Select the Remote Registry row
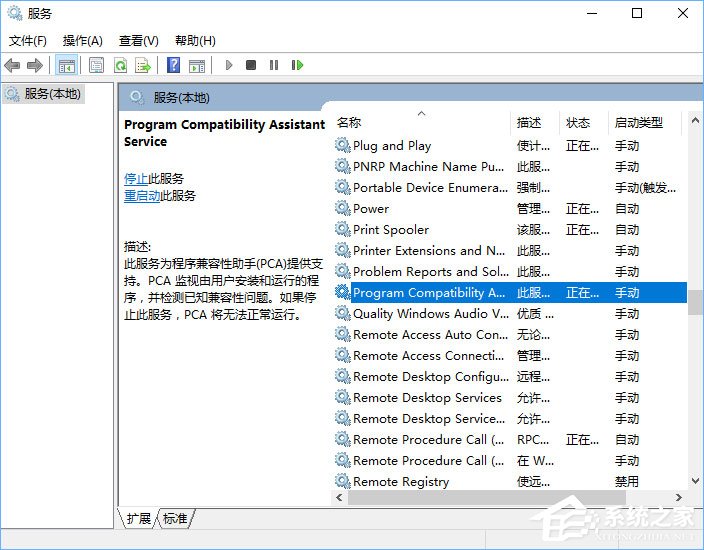This screenshot has width=704, height=550. pyautogui.click(x=510, y=481)
